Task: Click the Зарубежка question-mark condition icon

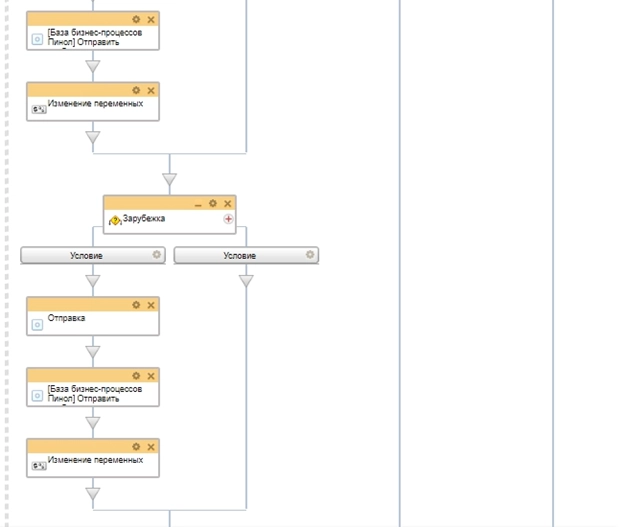Action: [x=115, y=220]
